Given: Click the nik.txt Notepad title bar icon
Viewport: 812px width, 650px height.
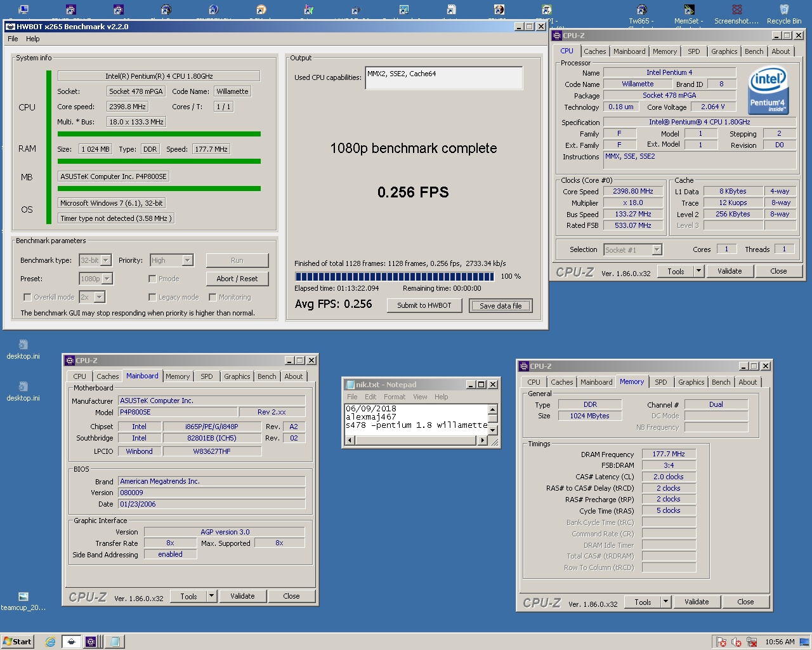Looking at the screenshot, I should [350, 385].
